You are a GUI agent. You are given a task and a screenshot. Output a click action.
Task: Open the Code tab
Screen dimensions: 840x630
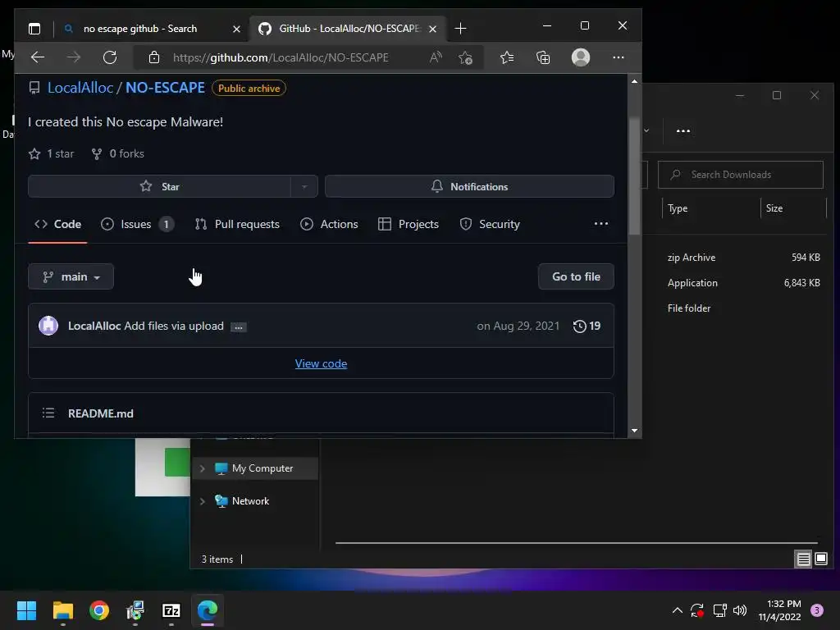coord(58,224)
